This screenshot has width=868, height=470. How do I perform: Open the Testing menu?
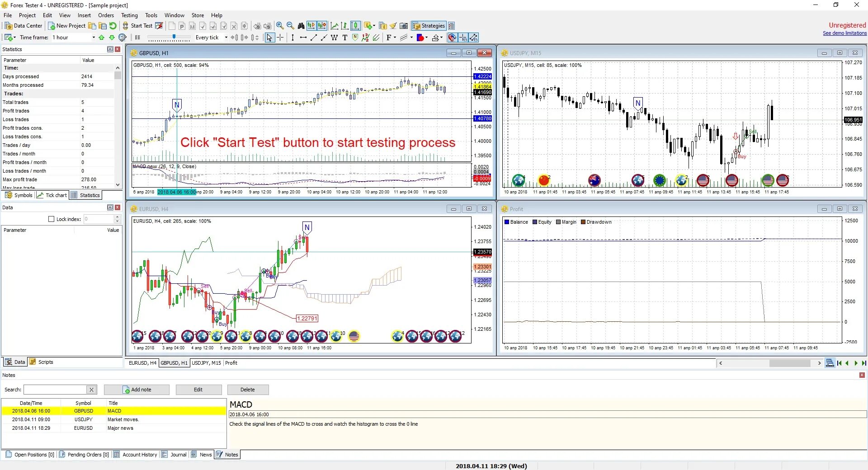[129, 15]
